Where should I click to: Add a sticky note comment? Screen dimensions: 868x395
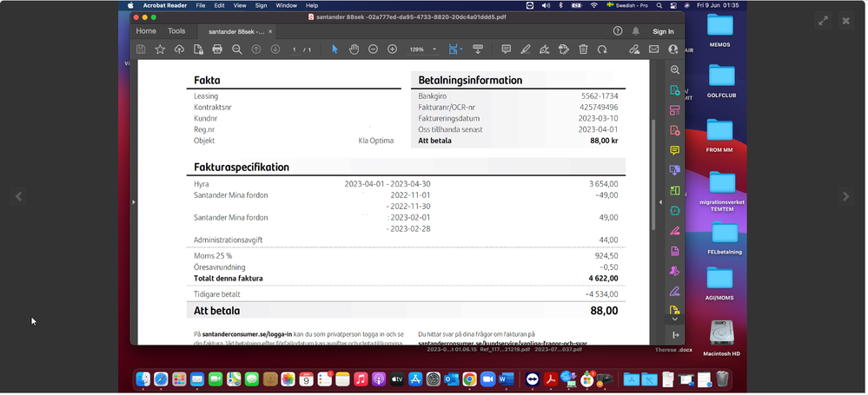coord(506,49)
